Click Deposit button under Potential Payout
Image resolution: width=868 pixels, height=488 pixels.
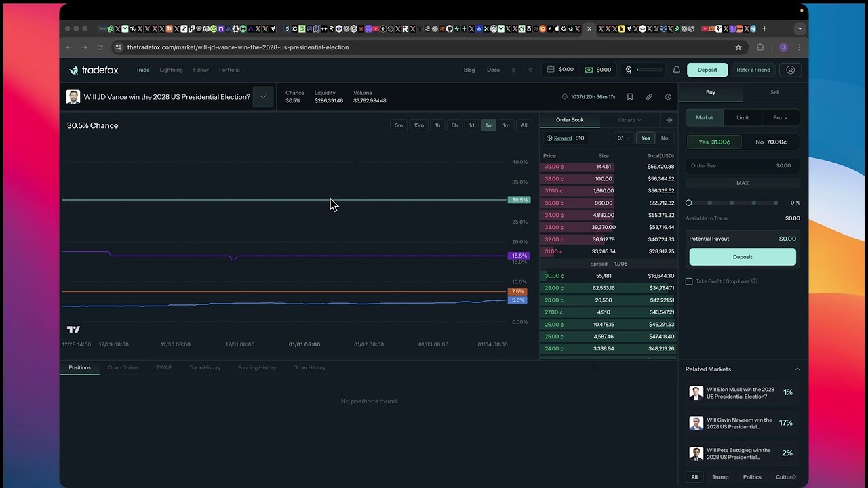click(x=743, y=257)
